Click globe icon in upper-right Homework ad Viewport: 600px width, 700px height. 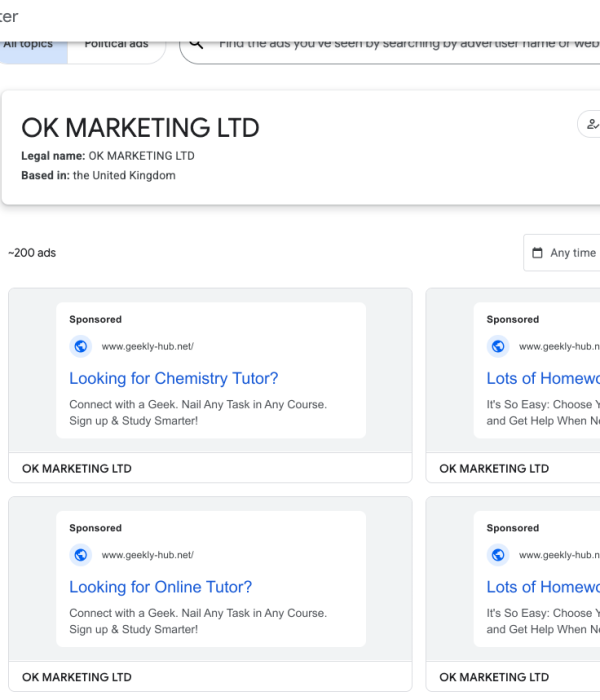click(498, 347)
